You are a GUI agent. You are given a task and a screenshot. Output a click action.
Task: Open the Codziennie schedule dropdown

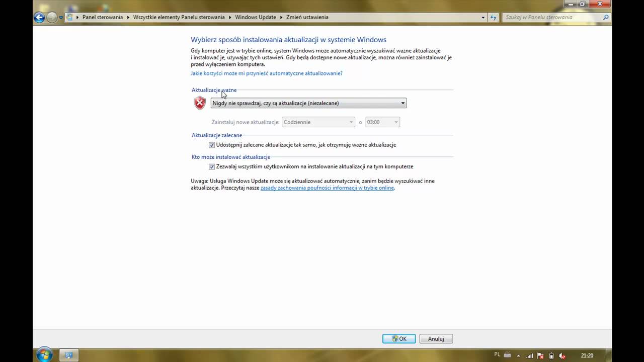318,122
